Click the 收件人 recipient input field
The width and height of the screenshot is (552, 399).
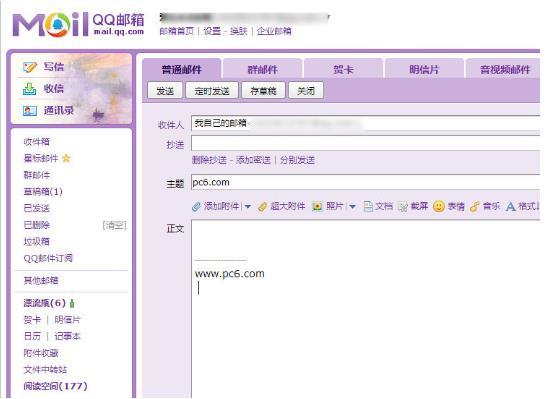(x=365, y=123)
